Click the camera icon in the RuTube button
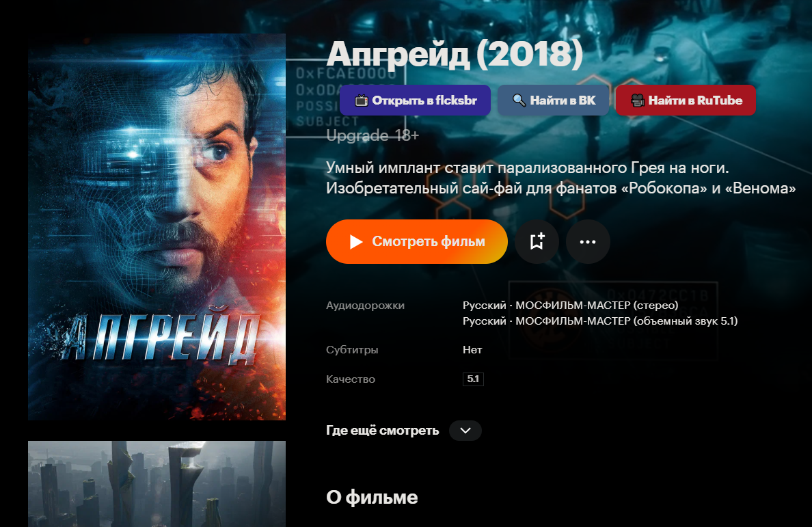 click(638, 100)
